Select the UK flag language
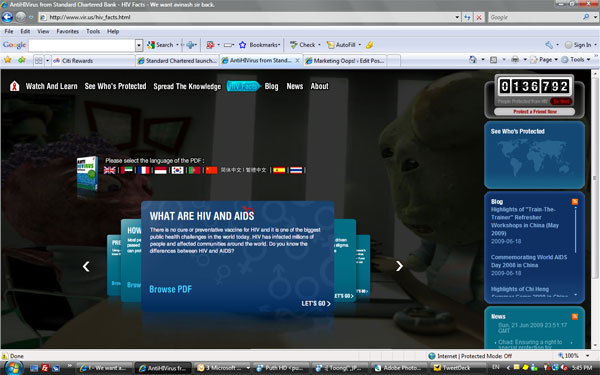Screen dimensions: 600x375 (109, 170)
